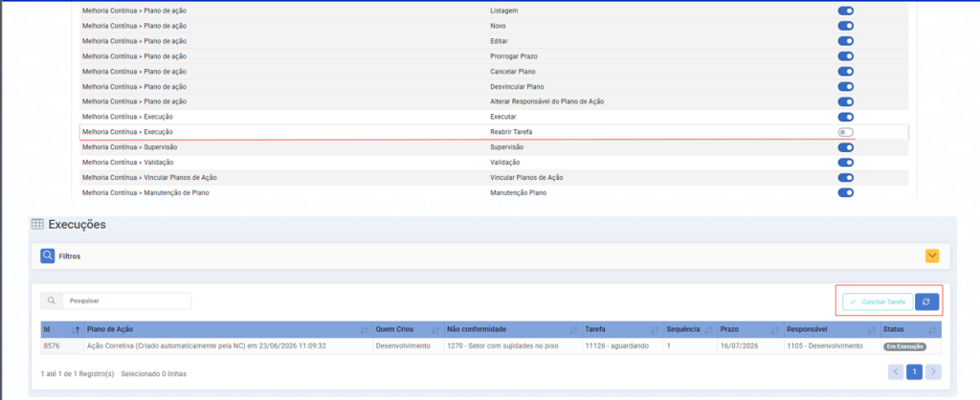Sort by Prazo column
The image size is (980, 400).
tap(750, 329)
